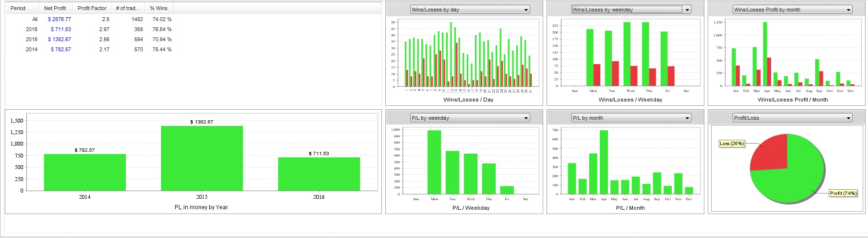Click the Profit (74%) pie label

(x=843, y=193)
